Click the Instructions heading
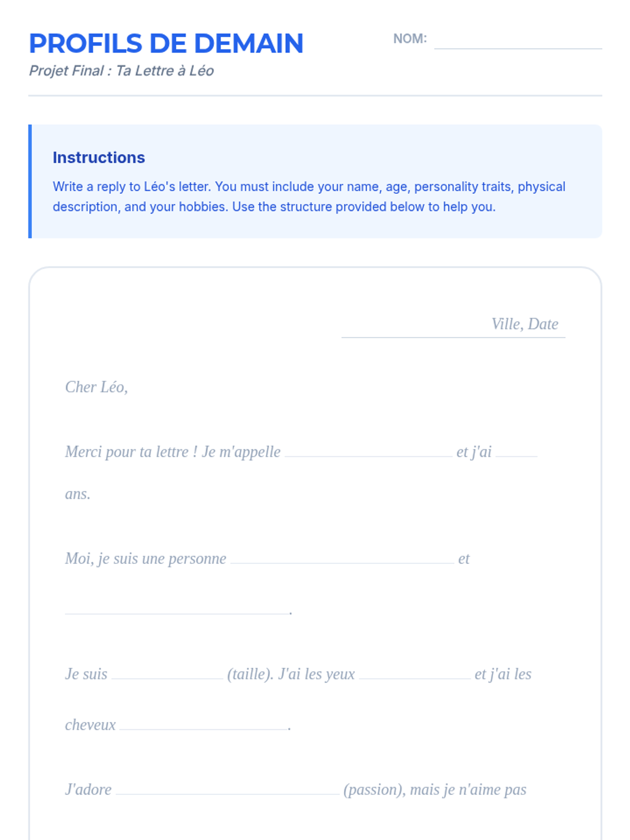The image size is (630, 840). click(x=99, y=157)
